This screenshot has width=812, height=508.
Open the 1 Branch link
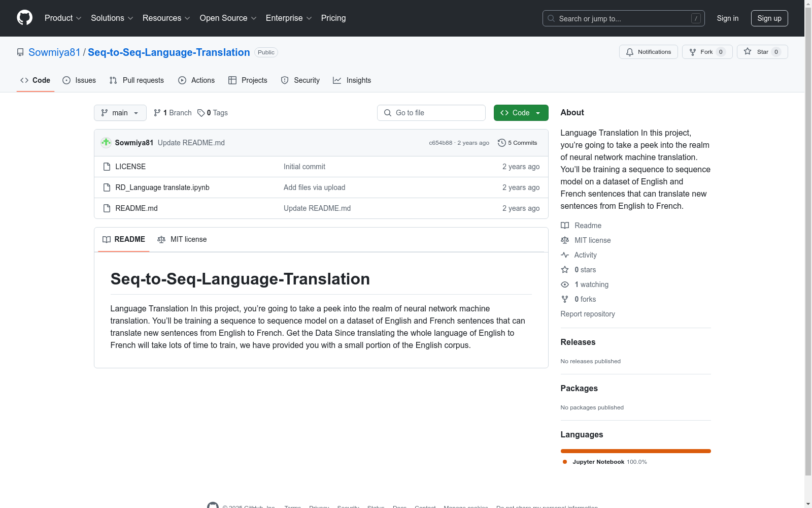(x=173, y=113)
